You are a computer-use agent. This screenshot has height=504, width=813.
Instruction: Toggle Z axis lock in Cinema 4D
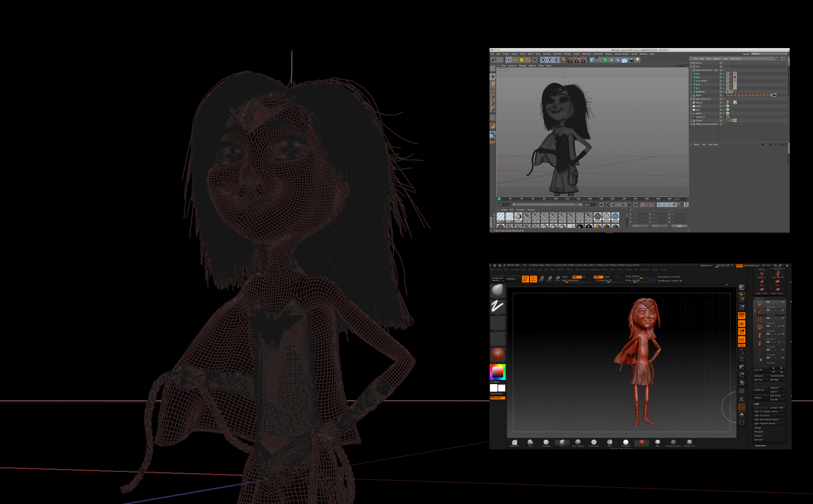pyautogui.click(x=556, y=60)
